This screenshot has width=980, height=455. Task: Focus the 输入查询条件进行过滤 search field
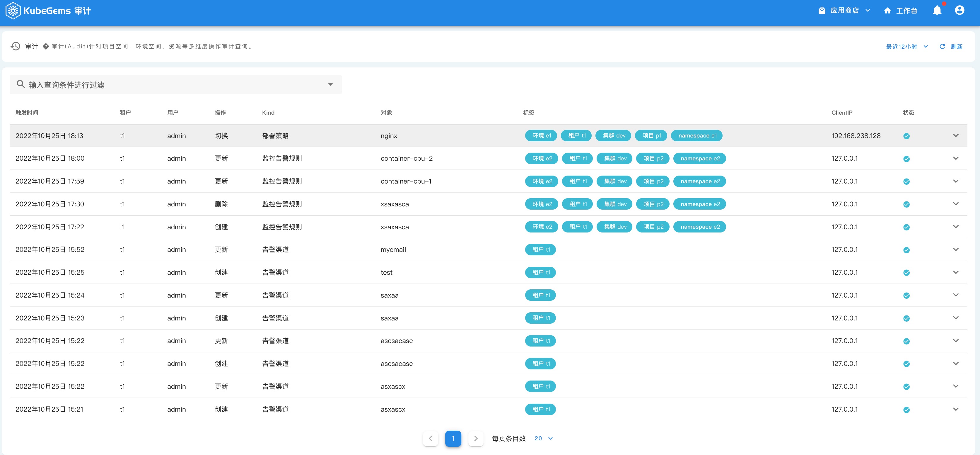175,84
